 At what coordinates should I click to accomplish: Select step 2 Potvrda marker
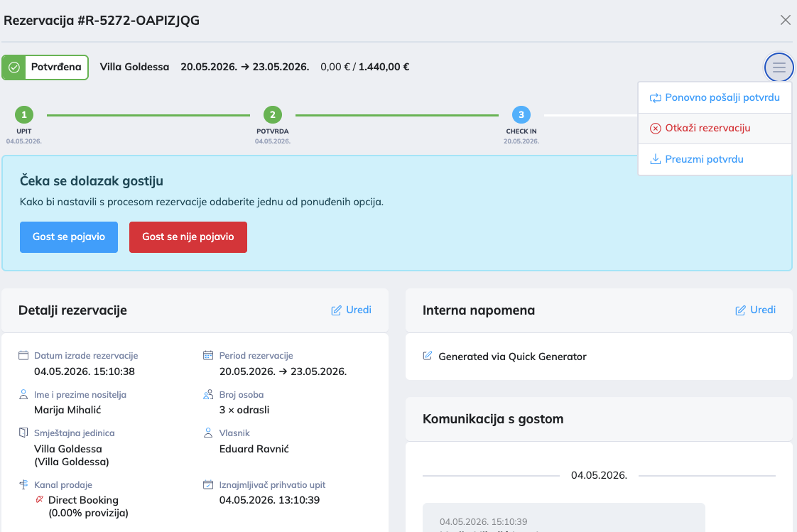click(273, 115)
